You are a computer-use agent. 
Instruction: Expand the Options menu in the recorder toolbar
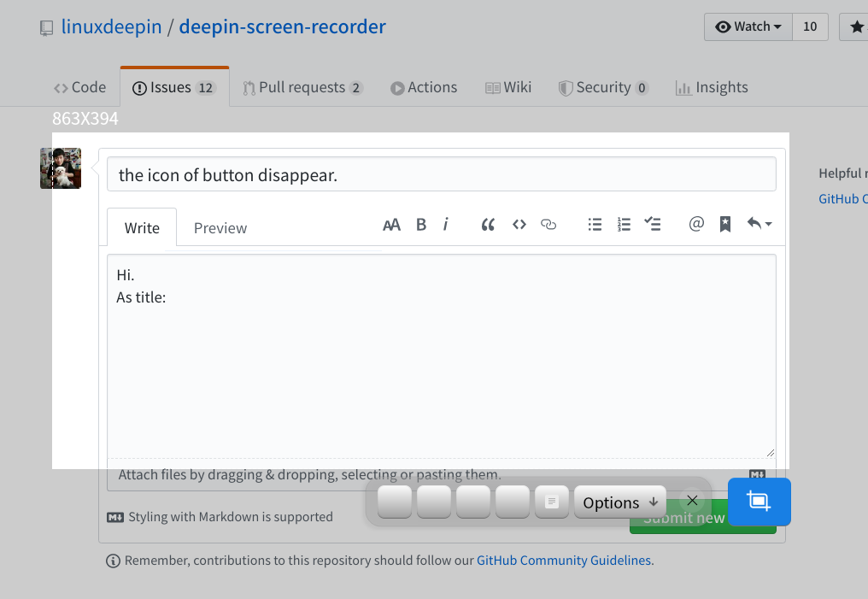(619, 502)
